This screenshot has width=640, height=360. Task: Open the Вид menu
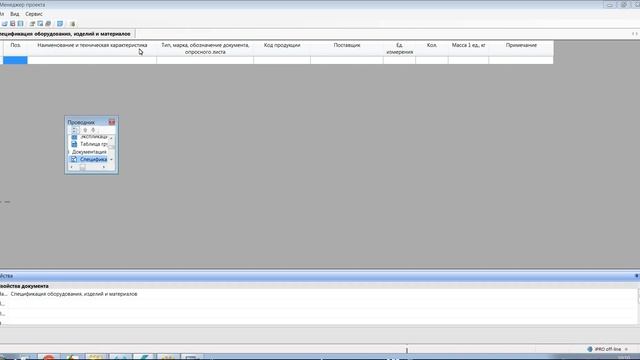(x=15, y=14)
